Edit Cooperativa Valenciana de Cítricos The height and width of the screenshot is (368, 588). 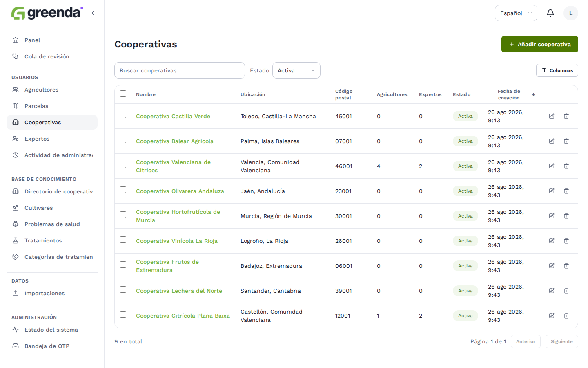(552, 166)
